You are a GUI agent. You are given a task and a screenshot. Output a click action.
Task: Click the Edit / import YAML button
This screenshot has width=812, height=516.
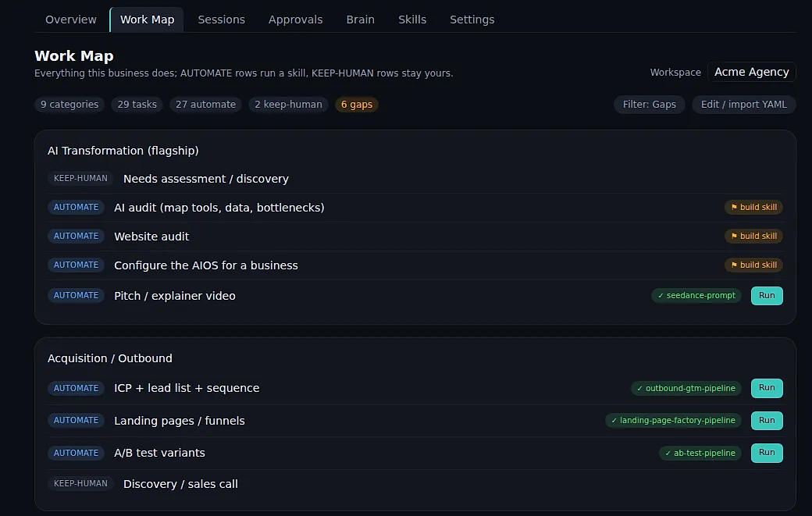click(x=743, y=105)
